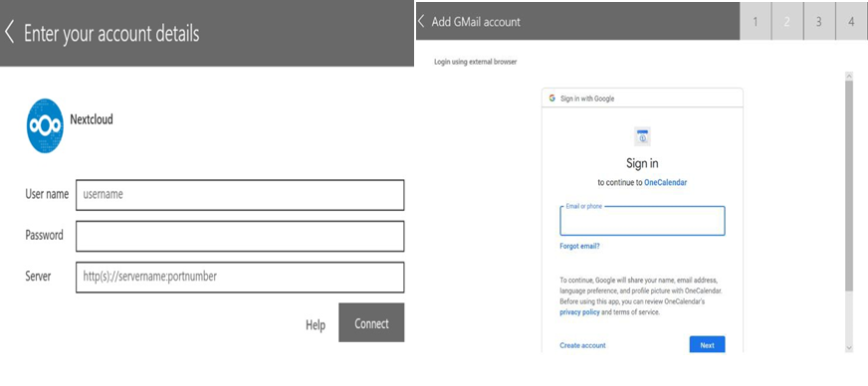The image size is (868, 386).
Task: Click the Nextcloud logo icon
Action: coord(45,125)
